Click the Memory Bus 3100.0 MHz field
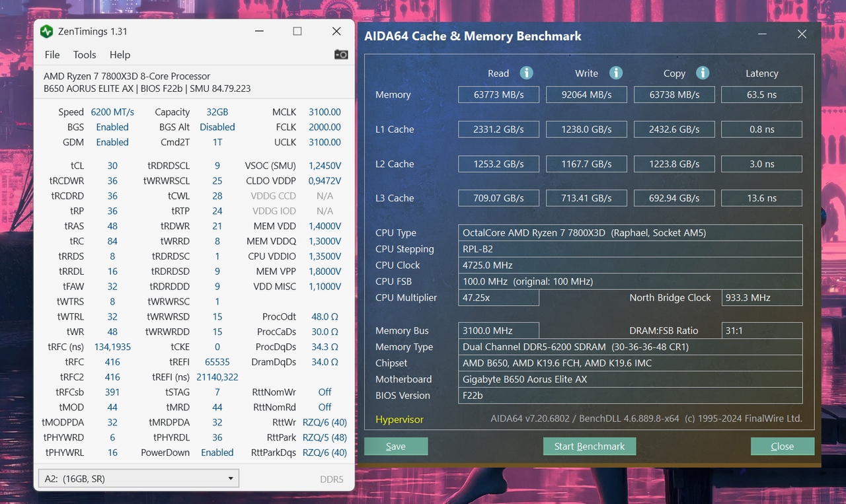Viewport: 846px width, 504px height. [x=498, y=330]
